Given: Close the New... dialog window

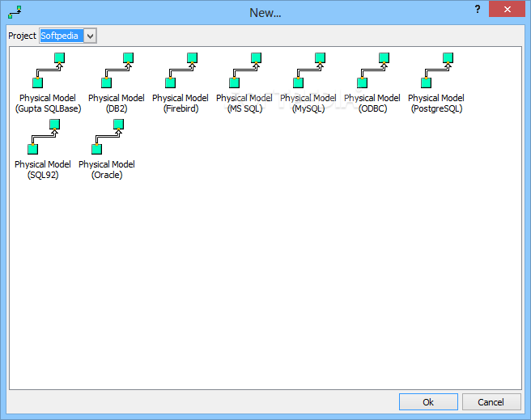Looking at the screenshot, I should tap(507, 9).
